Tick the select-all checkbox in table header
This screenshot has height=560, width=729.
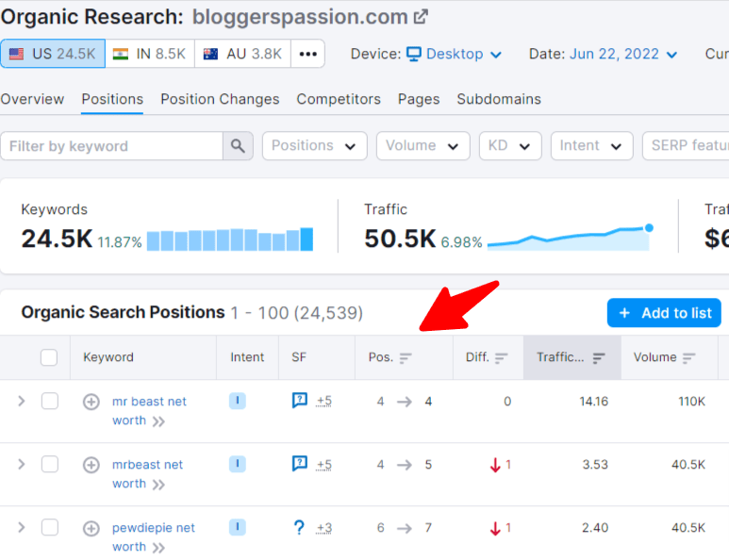point(49,357)
